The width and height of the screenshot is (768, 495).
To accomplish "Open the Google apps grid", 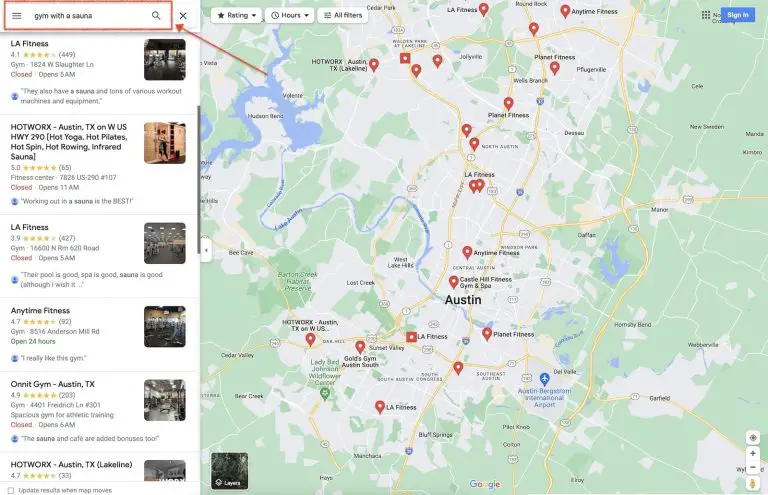I will tap(705, 15).
